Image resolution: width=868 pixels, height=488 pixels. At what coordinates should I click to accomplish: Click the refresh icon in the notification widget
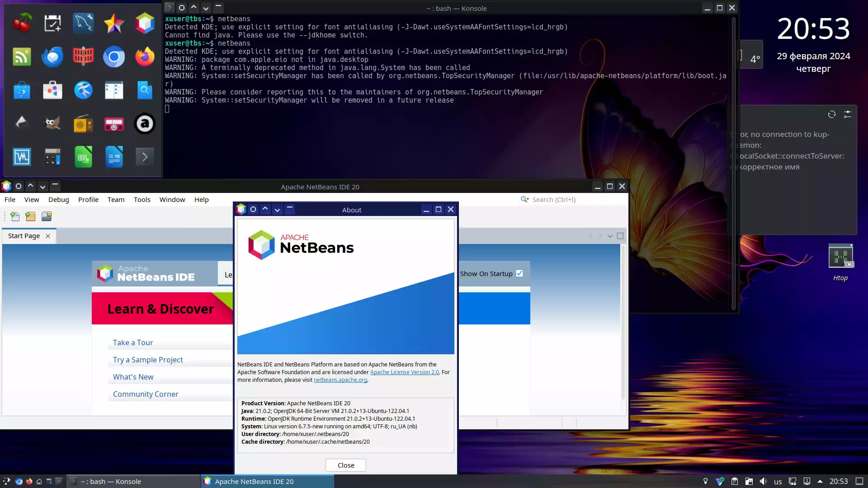(x=832, y=114)
